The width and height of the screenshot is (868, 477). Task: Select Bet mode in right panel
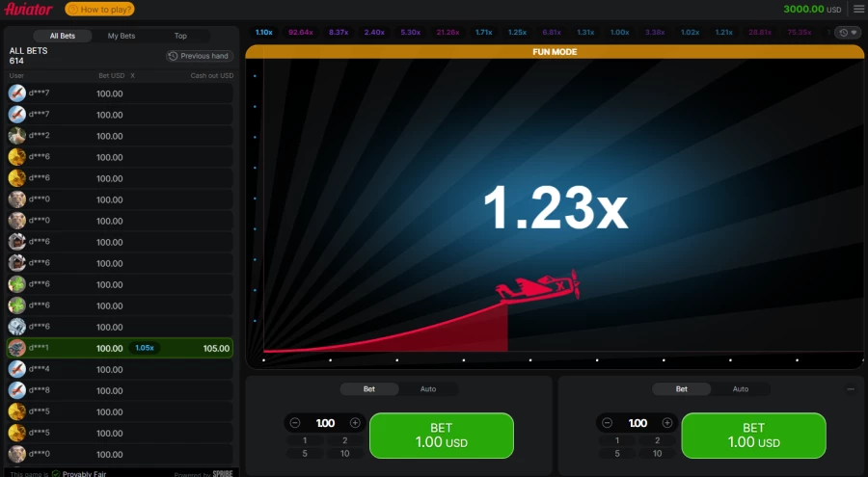(x=682, y=389)
